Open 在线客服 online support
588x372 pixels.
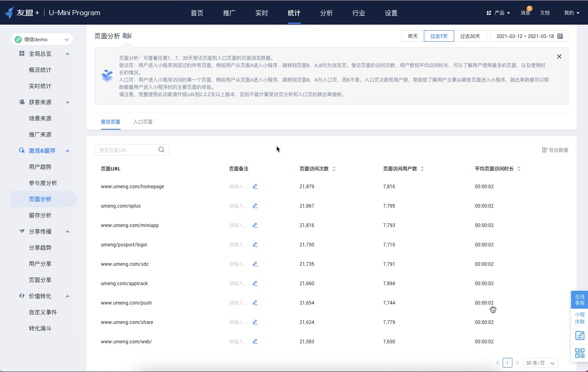[580, 300]
